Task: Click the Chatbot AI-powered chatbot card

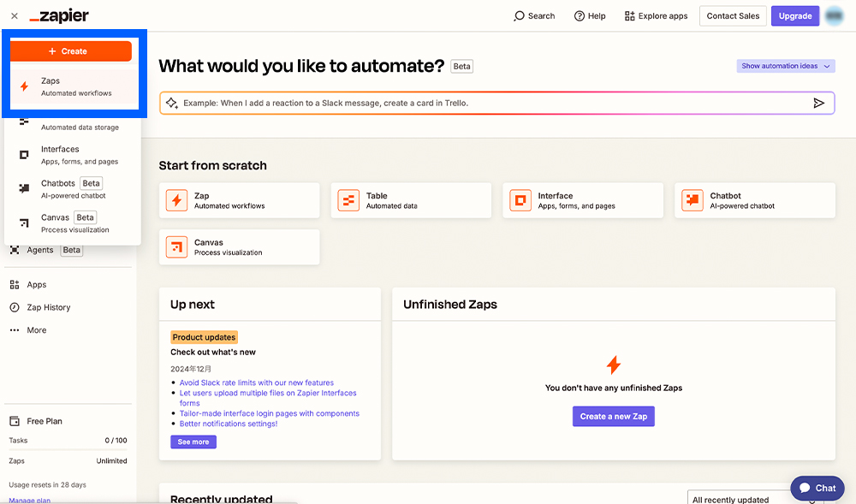Action: 755,200
